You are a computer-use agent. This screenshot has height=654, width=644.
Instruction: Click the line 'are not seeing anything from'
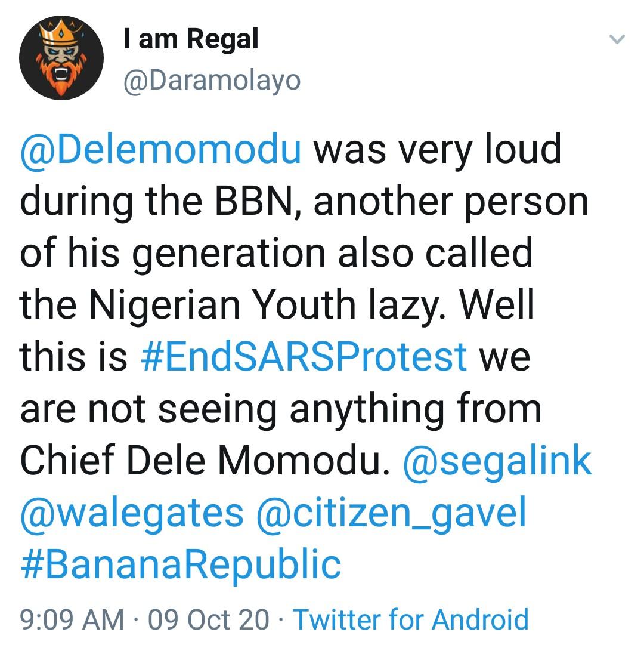(x=280, y=409)
